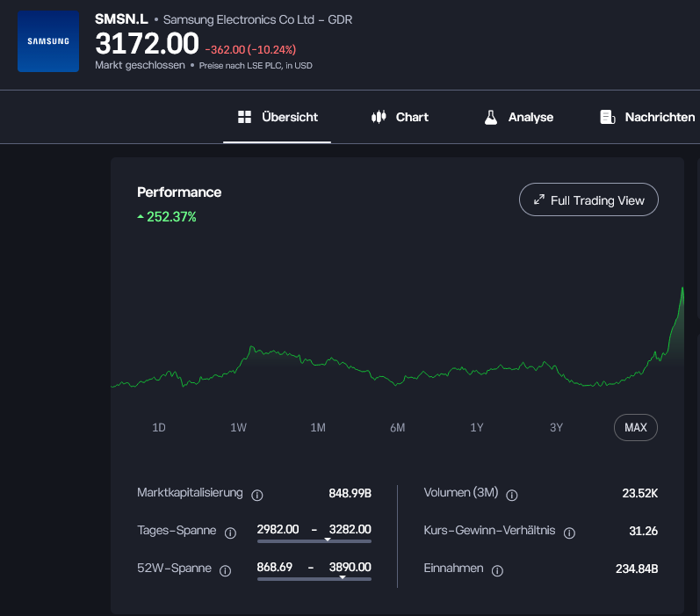Click the 3172.00 price value
This screenshot has height=616, width=700.
point(147,44)
